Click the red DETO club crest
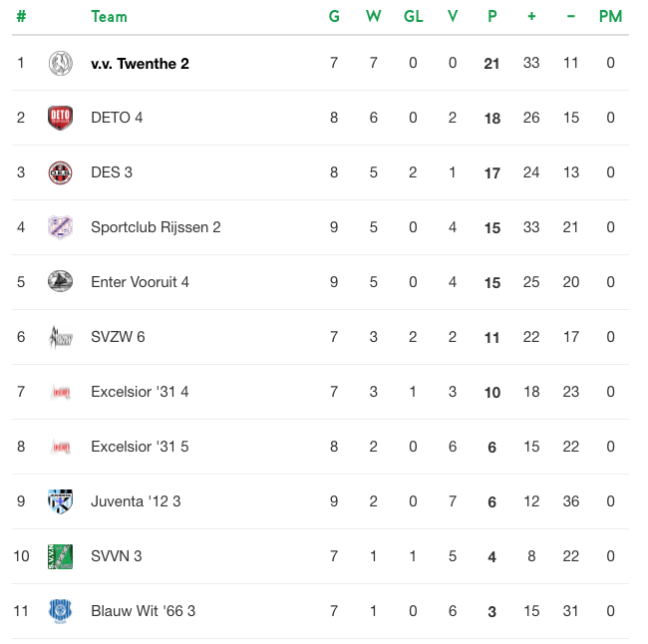This screenshot has height=644, width=648. tap(61, 118)
